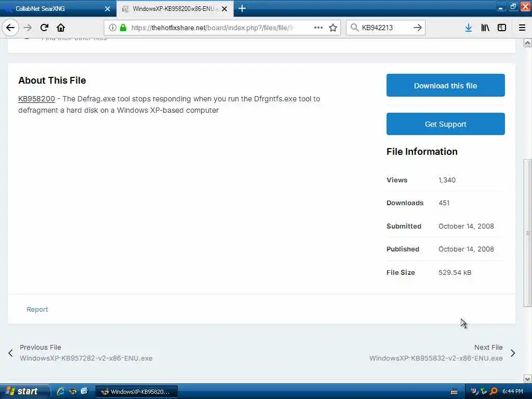Viewport: 532px width, 399px height.
Task: Show site information icon in address bar
Action: 112,28
